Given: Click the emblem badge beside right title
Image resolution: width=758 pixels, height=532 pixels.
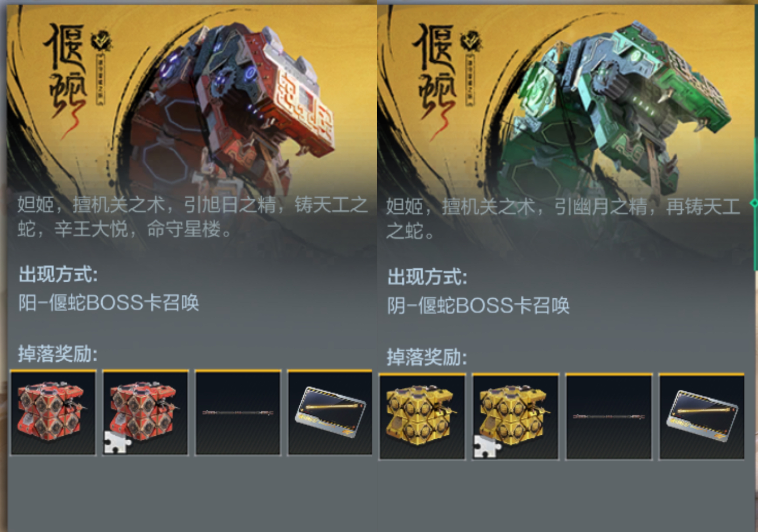Looking at the screenshot, I should coord(471,41).
